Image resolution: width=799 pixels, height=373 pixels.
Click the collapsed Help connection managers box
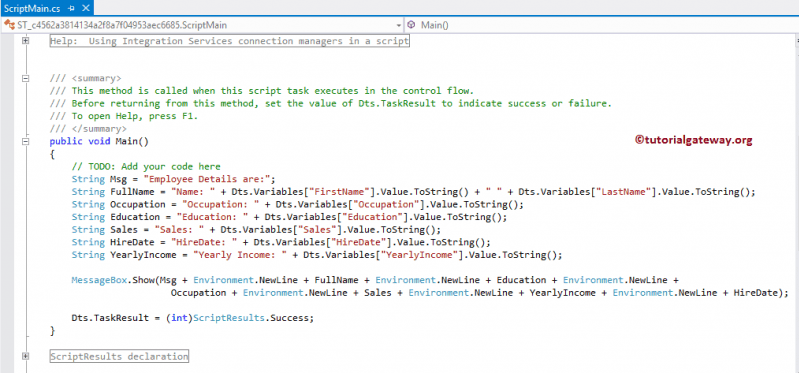229,41
